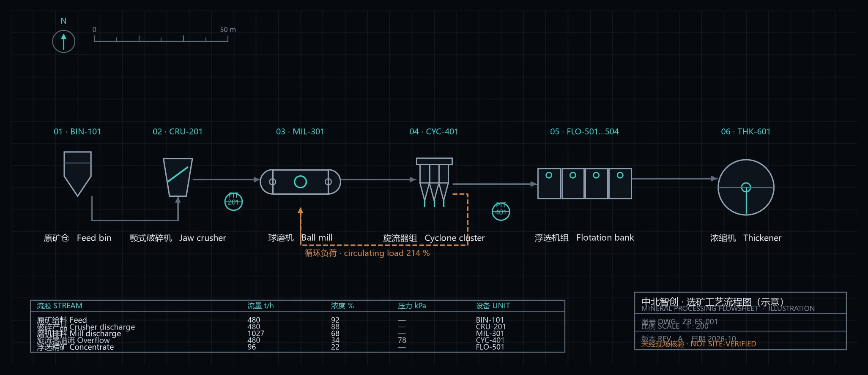Viewport: 868px width, 375px height.
Task: Select the Concentrate stream row name
Action: point(75,347)
